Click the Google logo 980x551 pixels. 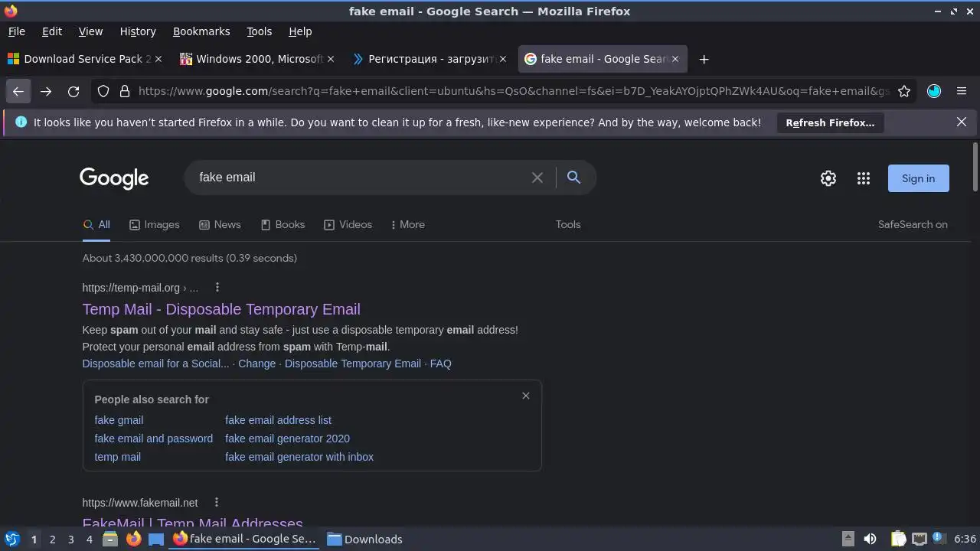tap(114, 178)
